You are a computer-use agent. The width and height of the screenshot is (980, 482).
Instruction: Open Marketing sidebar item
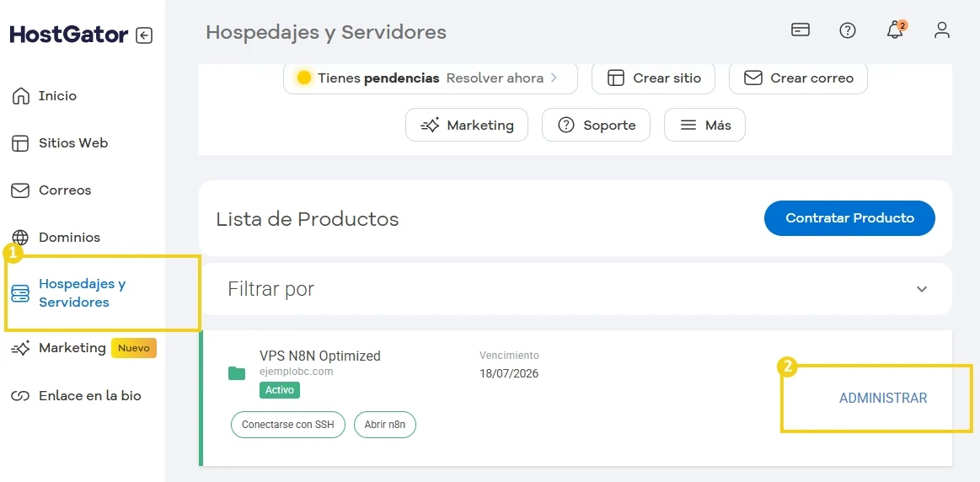point(72,347)
